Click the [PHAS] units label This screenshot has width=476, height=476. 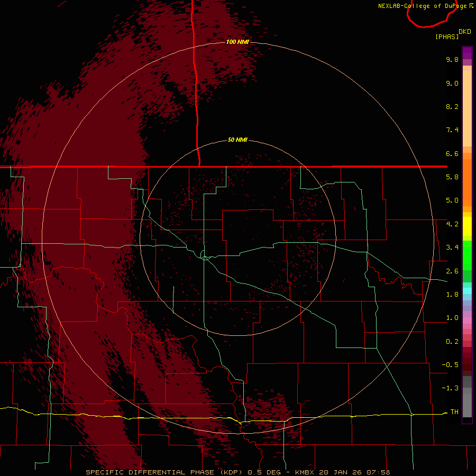(x=447, y=36)
